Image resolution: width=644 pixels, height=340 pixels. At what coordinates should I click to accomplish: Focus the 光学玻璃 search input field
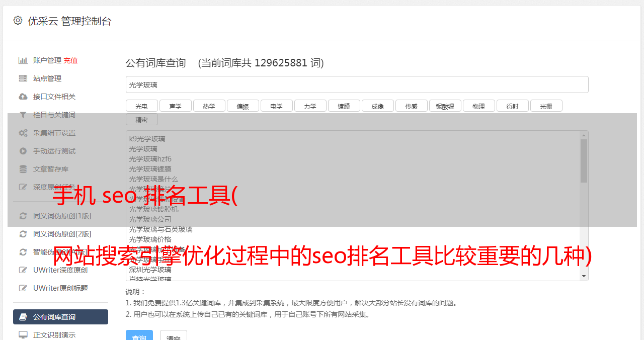tap(357, 84)
